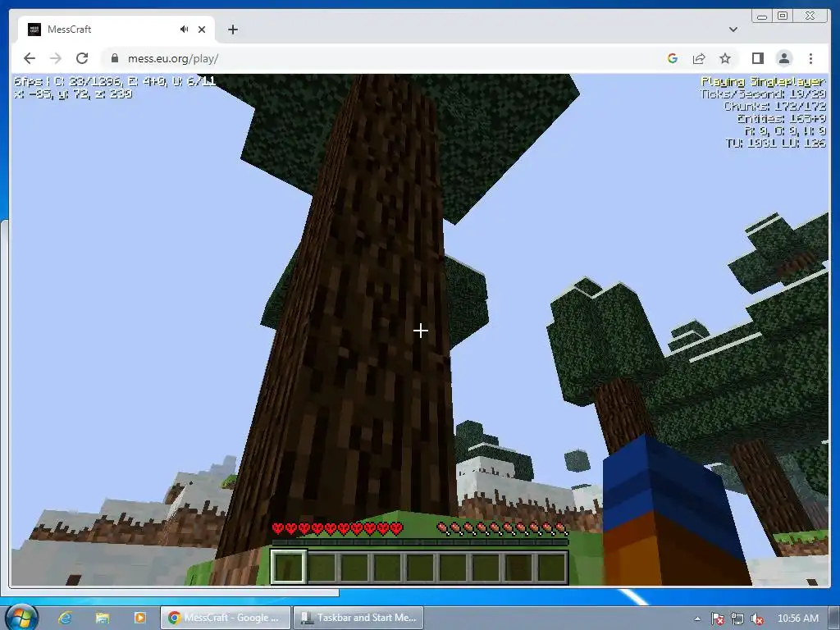840x630 pixels.
Task: Expand the tab search chevron
Action: pyautogui.click(x=733, y=30)
